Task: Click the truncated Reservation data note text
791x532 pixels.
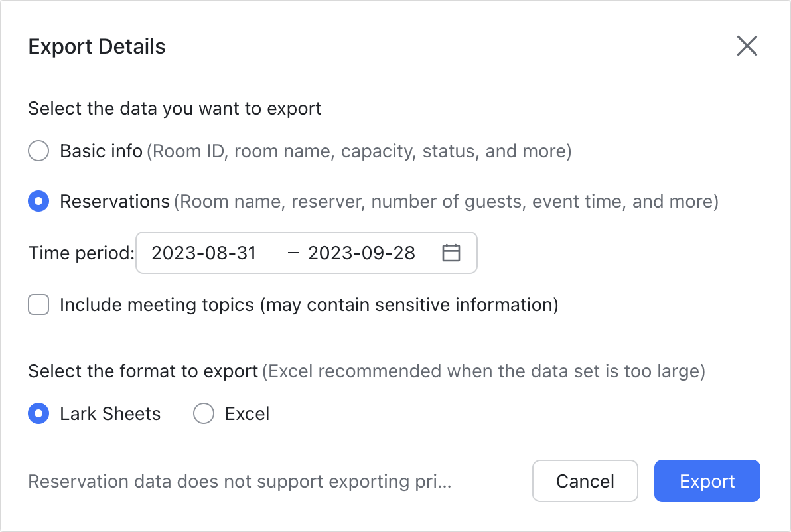Action: point(240,482)
